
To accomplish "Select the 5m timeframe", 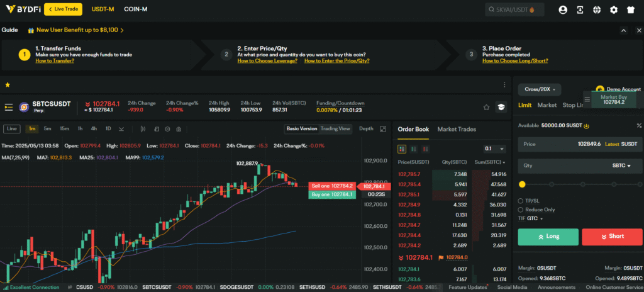I will click(x=48, y=129).
